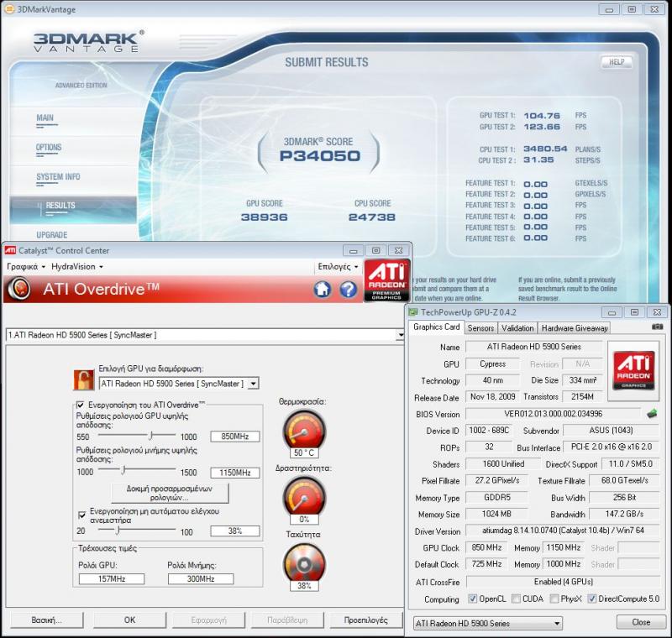Open the blue Help question mark icon
672x638 pixels.
point(349,289)
